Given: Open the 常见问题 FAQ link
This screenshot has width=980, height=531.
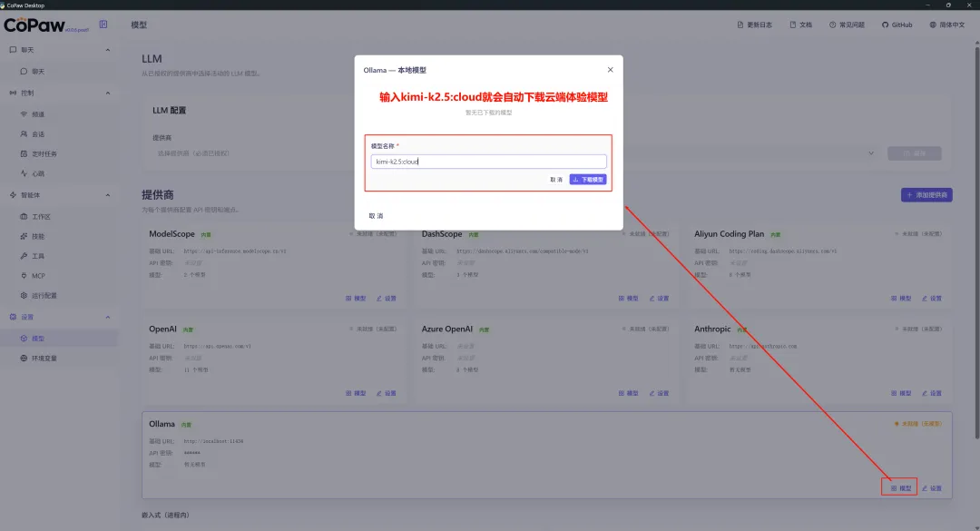Looking at the screenshot, I should 847,25.
